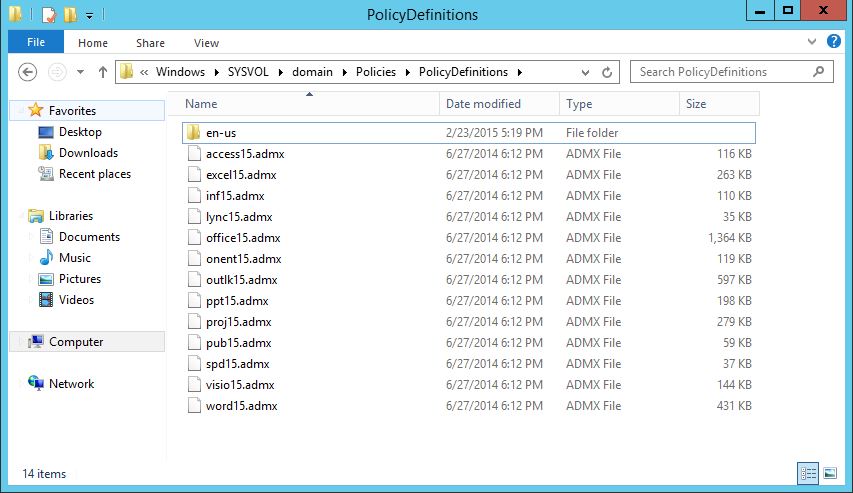The height and width of the screenshot is (493, 853).
Task: Click the Policies breadcrumb segment
Action: tap(376, 72)
